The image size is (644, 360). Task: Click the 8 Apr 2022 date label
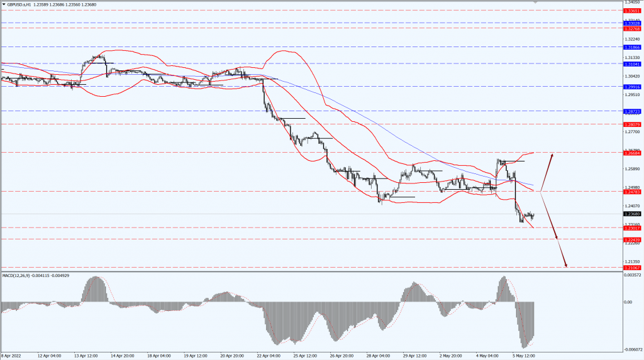tap(12, 356)
